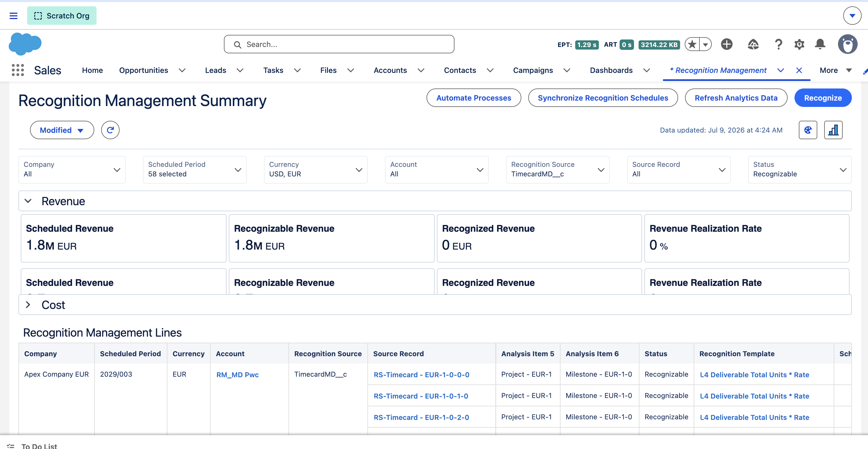Click the Revenue Realization Rate 0 % card
Viewport: 868px width, 449px height.
[x=746, y=238]
